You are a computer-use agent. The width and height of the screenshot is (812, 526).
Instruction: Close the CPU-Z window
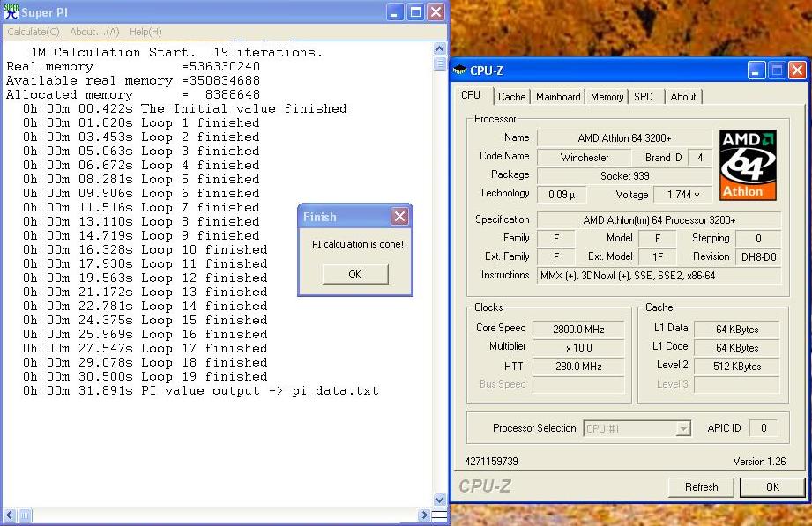point(798,70)
